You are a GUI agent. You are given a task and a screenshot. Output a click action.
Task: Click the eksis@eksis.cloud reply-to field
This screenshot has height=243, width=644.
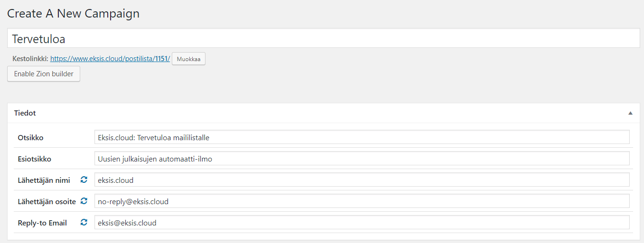[x=362, y=223]
